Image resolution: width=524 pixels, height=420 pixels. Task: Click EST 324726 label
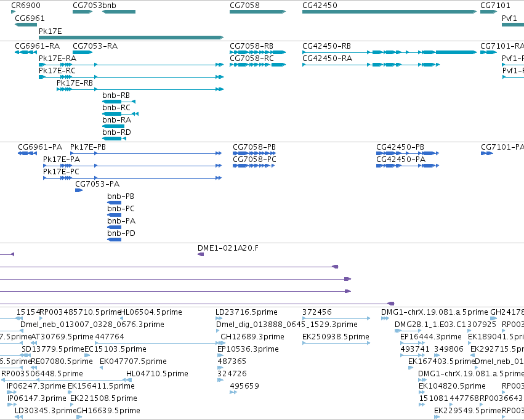[232, 374]
